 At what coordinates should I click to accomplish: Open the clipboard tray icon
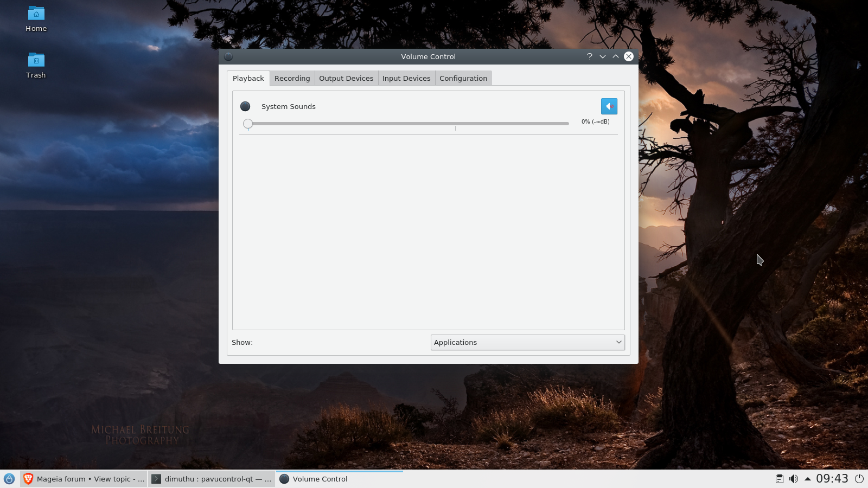(x=780, y=479)
